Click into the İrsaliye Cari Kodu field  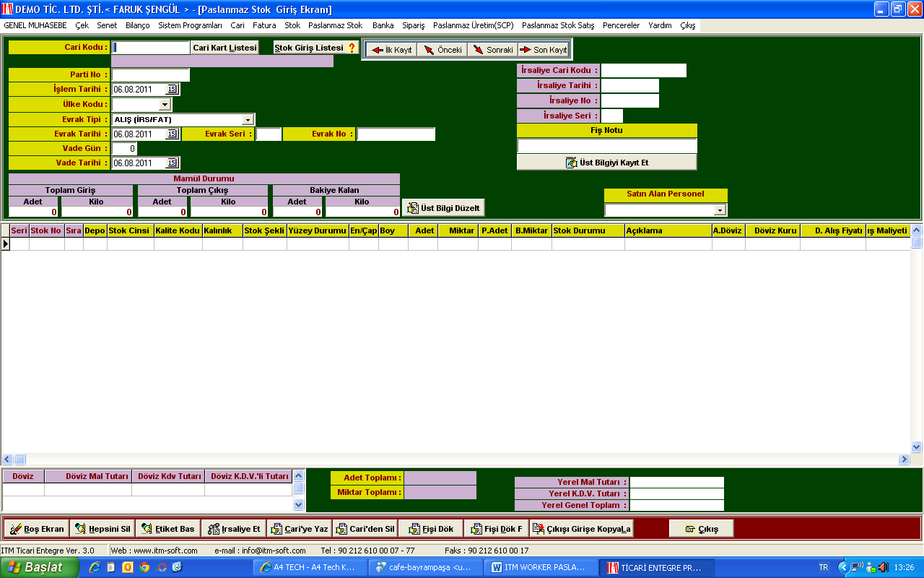click(644, 71)
